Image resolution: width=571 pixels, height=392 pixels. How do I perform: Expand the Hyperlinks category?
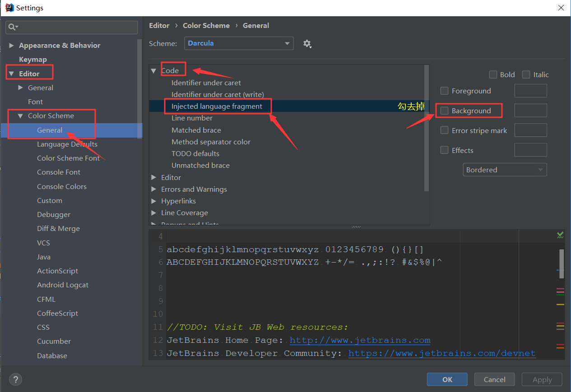153,201
